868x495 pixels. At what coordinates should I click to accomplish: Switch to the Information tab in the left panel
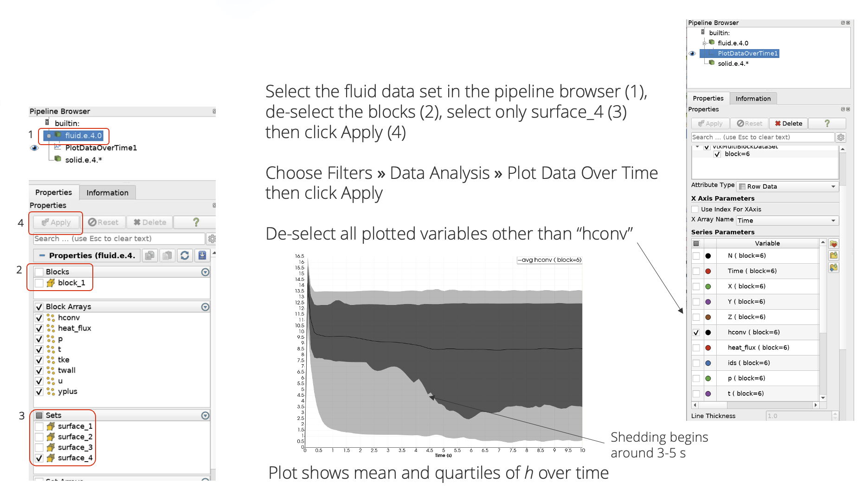click(x=107, y=193)
